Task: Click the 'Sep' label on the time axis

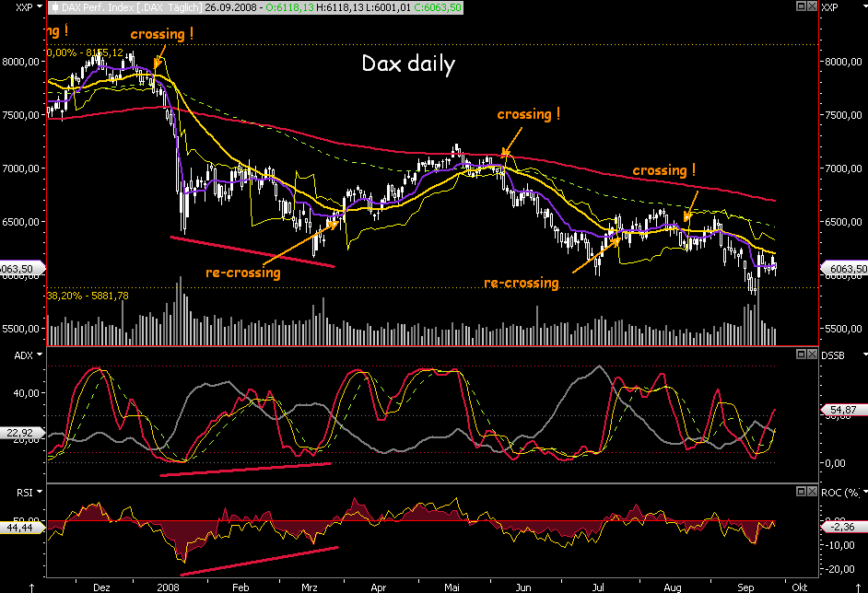Action: tap(745, 587)
